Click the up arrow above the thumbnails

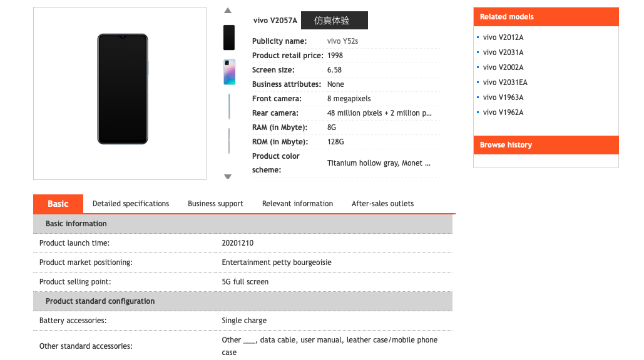tap(228, 11)
